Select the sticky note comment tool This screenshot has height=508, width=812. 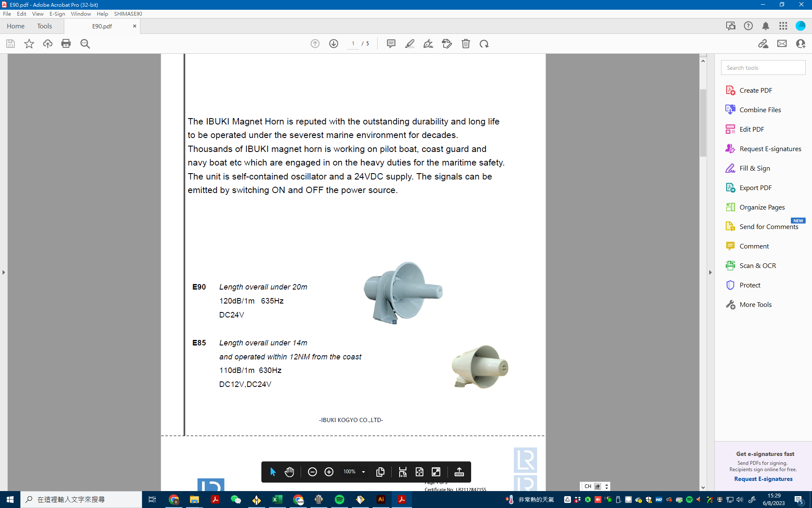(x=391, y=44)
